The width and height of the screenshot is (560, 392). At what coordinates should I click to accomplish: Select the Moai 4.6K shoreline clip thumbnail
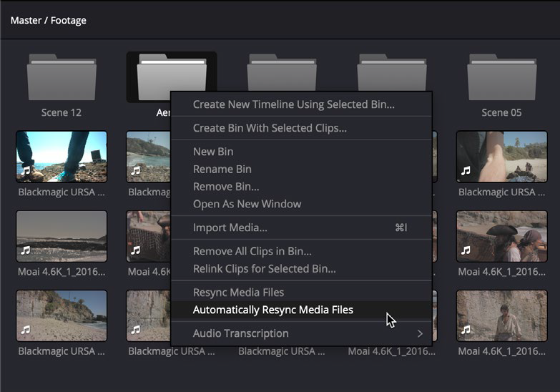61,236
